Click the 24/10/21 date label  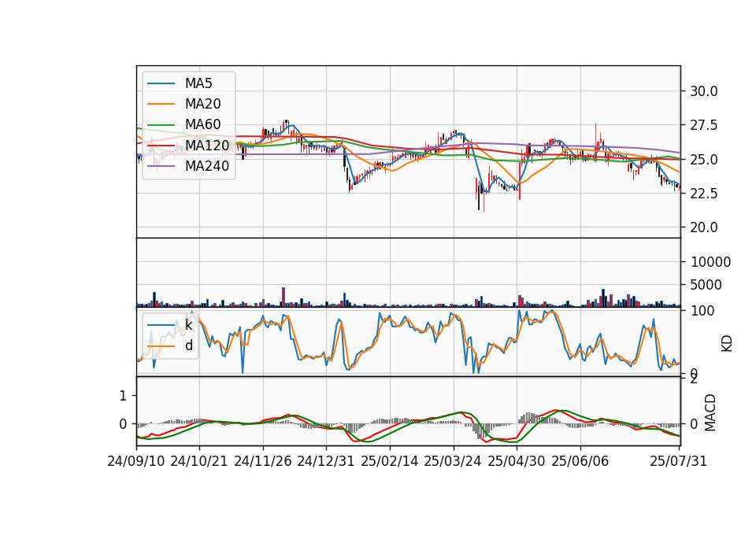click(199, 461)
